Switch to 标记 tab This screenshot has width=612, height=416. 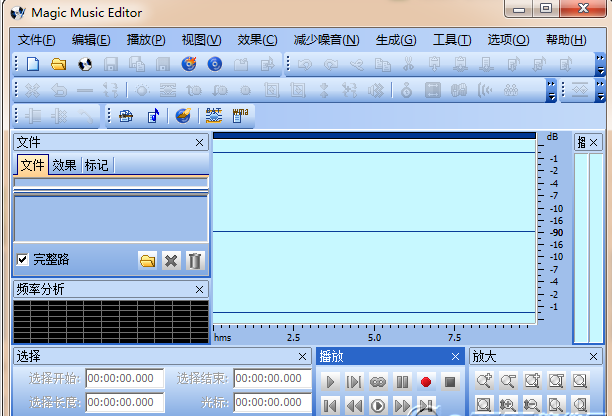pos(96,165)
